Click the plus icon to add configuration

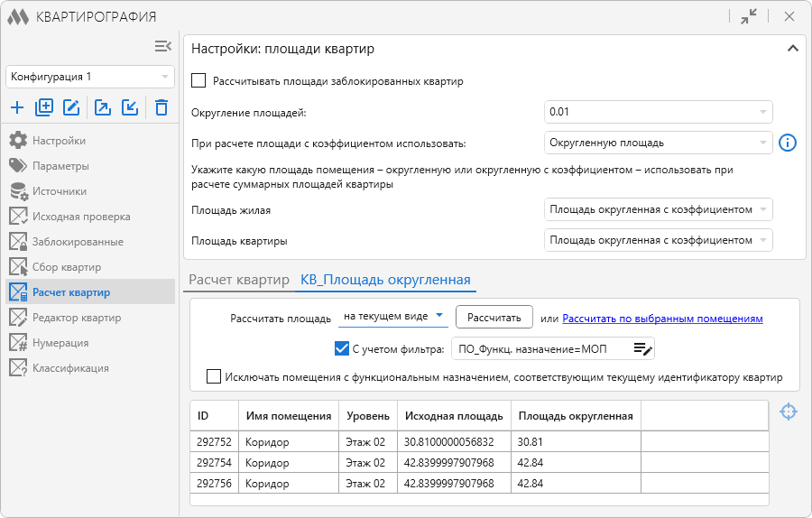pyautogui.click(x=17, y=107)
